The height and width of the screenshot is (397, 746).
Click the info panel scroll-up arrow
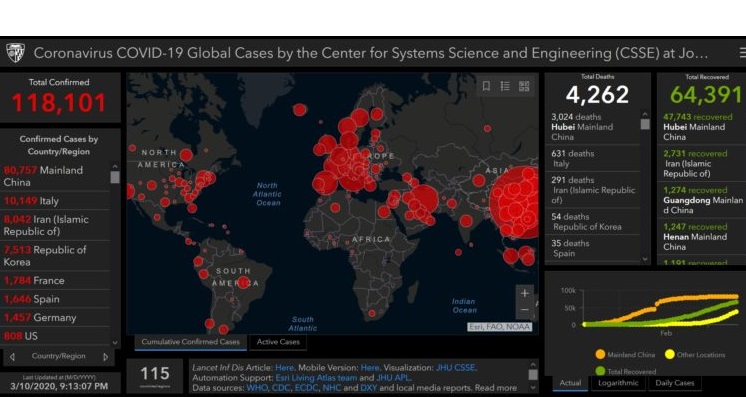point(533,364)
